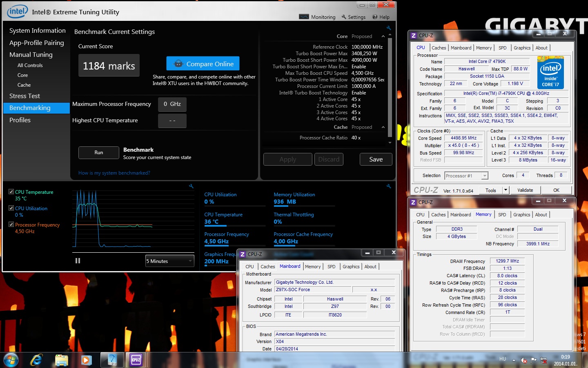The width and height of the screenshot is (588, 368).
Task: Switch to SPD tab in Memory CPU-Z window
Action: coord(502,215)
